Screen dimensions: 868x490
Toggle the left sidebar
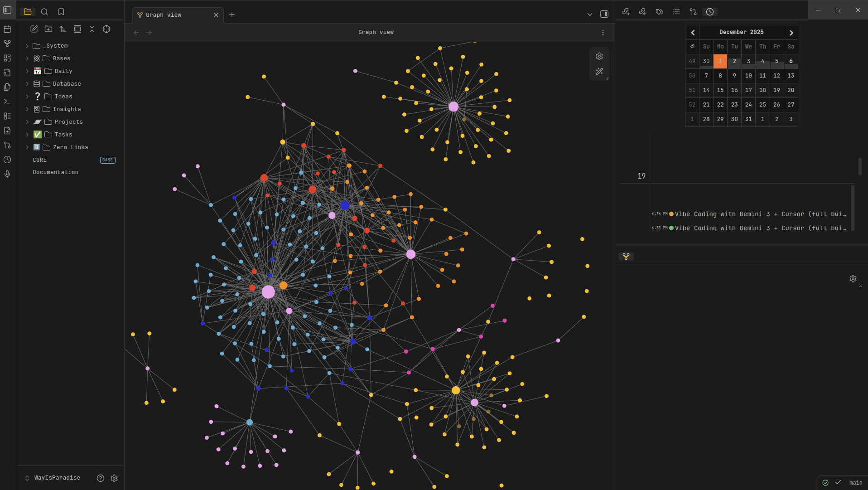pos(7,10)
